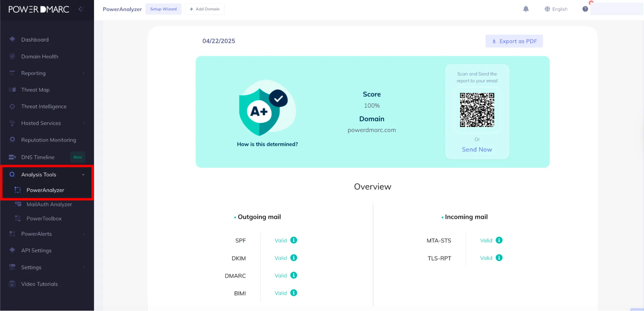Click the API Settings icon
The height and width of the screenshot is (311, 644).
point(12,250)
